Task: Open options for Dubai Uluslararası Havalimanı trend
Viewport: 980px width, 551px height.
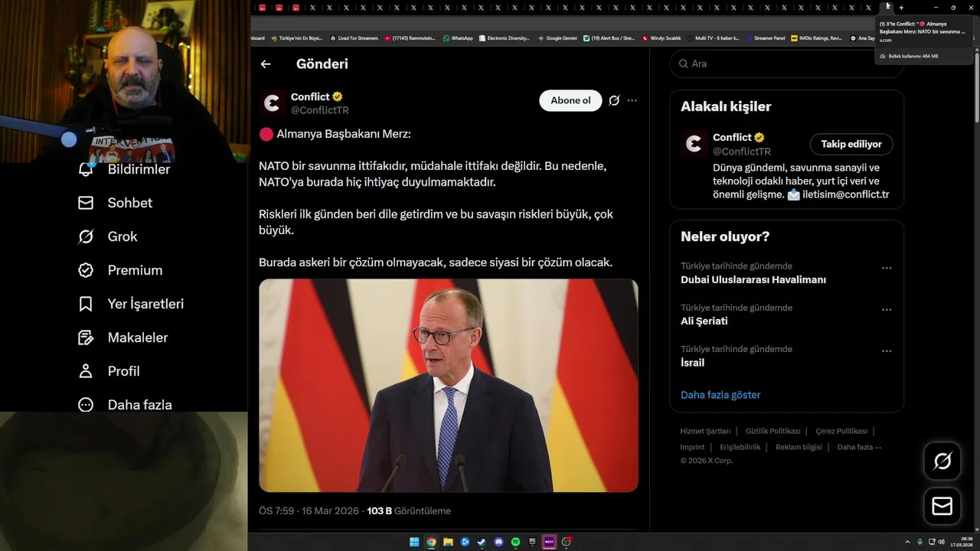Action: pos(887,268)
